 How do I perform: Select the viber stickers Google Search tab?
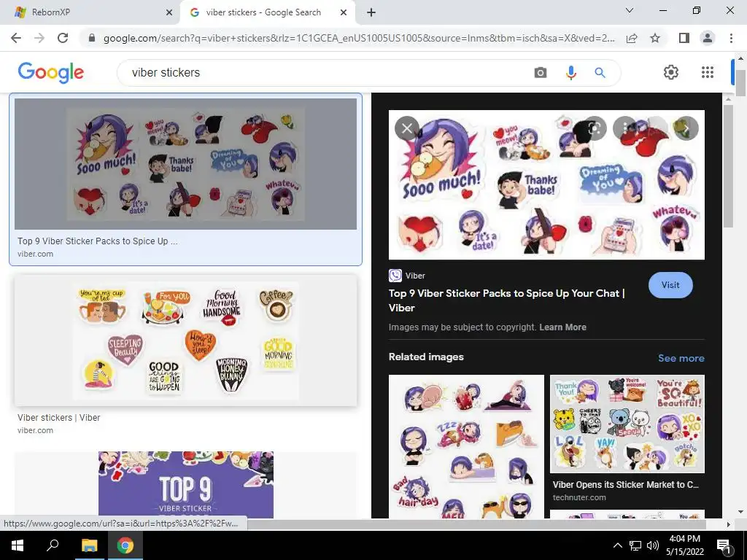267,12
